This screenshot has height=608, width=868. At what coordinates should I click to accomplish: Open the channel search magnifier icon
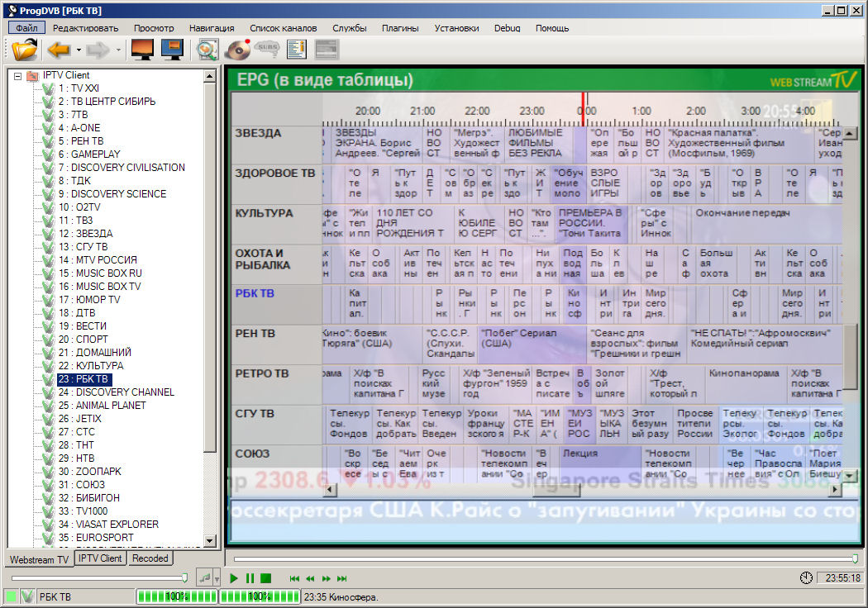[207, 50]
